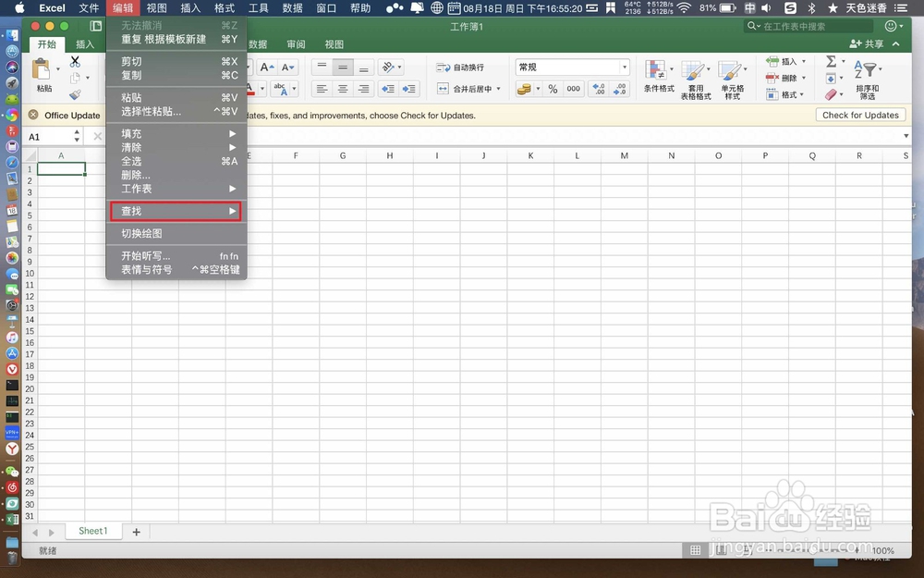The image size is (924, 578).
Task: Click the Wi-Fi status icon
Action: tap(684, 7)
